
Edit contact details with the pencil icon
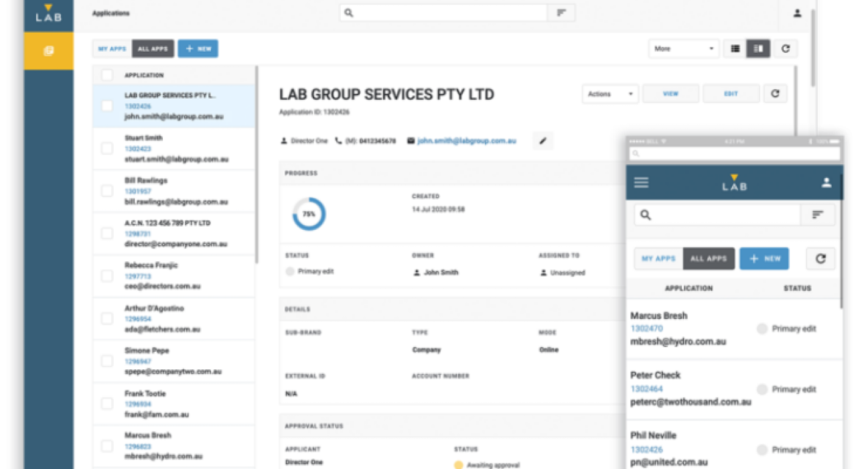point(542,141)
